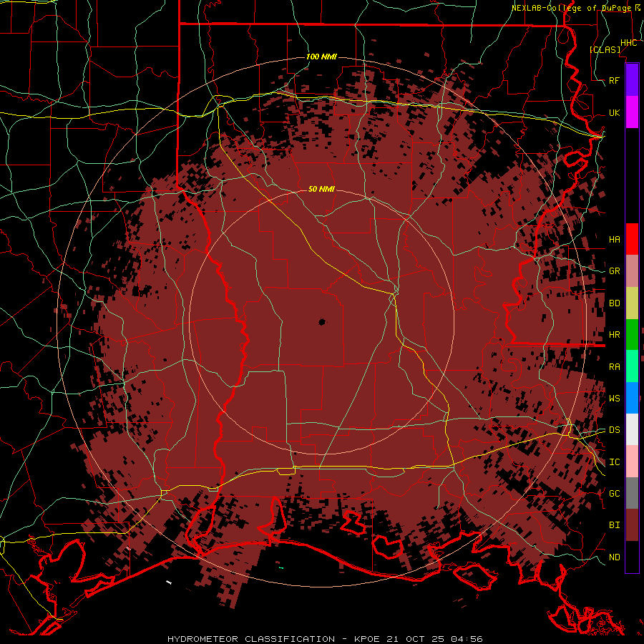Click the GC gray legend swatch
Image resolution: width=644 pixels, height=644 pixels.
click(632, 493)
